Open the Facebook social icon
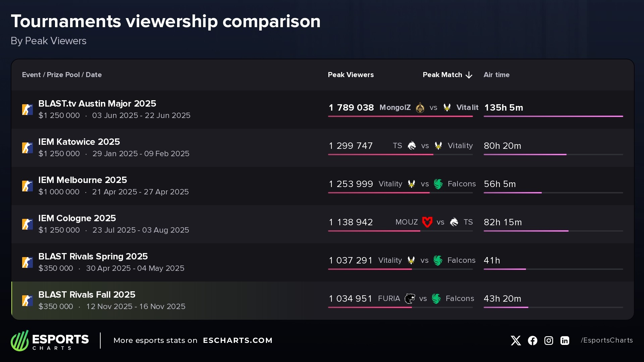The height and width of the screenshot is (362, 644). click(x=532, y=341)
